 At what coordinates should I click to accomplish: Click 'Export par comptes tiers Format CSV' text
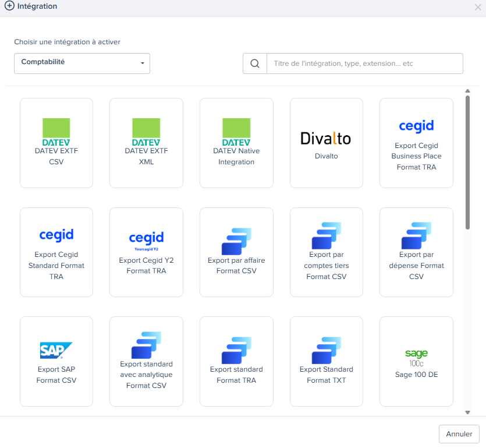(x=327, y=266)
